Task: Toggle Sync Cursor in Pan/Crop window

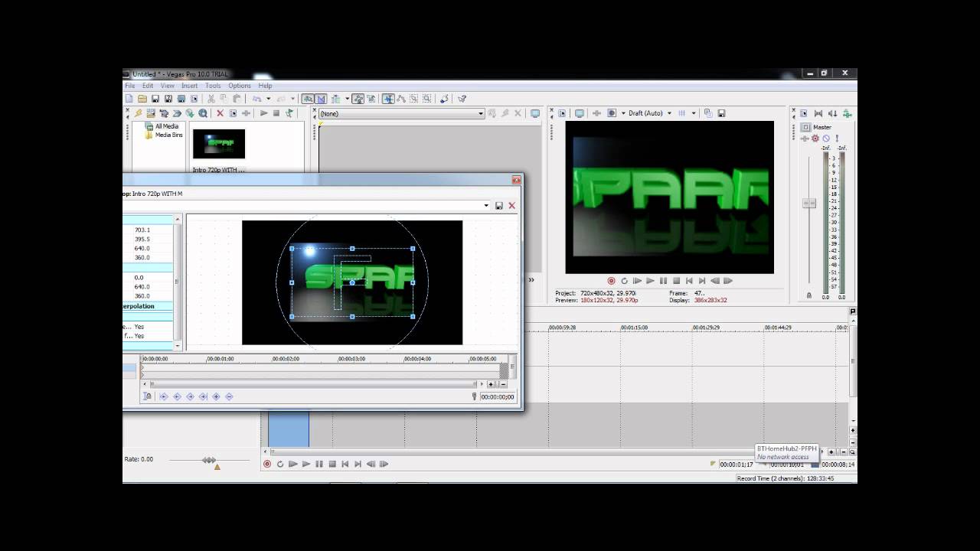Action: [146, 396]
